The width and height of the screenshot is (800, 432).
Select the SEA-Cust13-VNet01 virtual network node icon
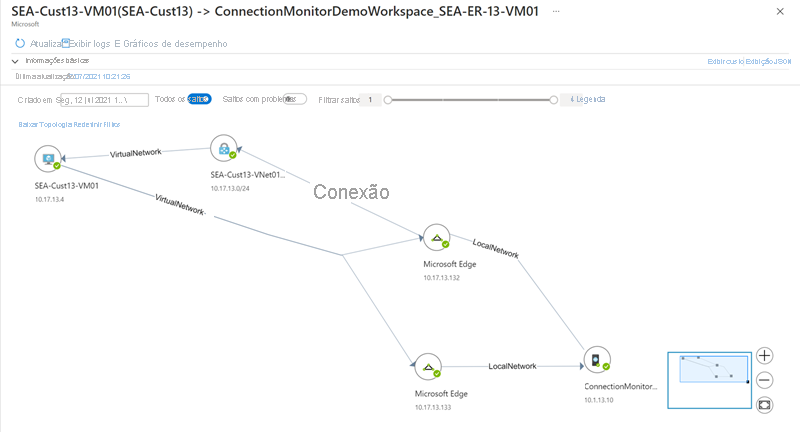224,148
